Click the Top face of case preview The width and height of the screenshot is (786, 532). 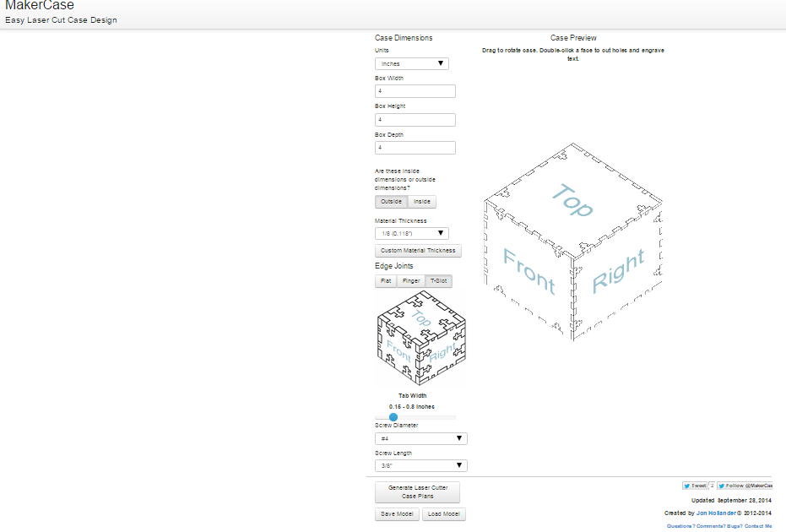[573, 199]
